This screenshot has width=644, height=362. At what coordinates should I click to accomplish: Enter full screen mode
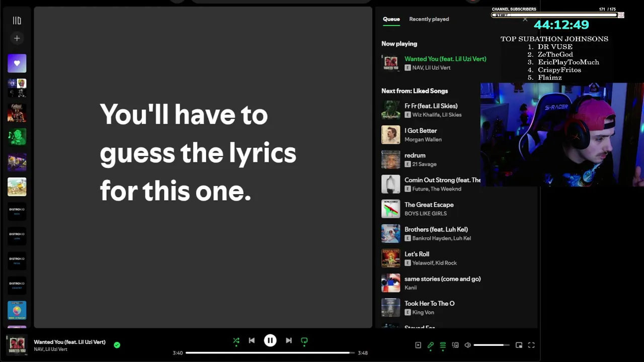531,345
